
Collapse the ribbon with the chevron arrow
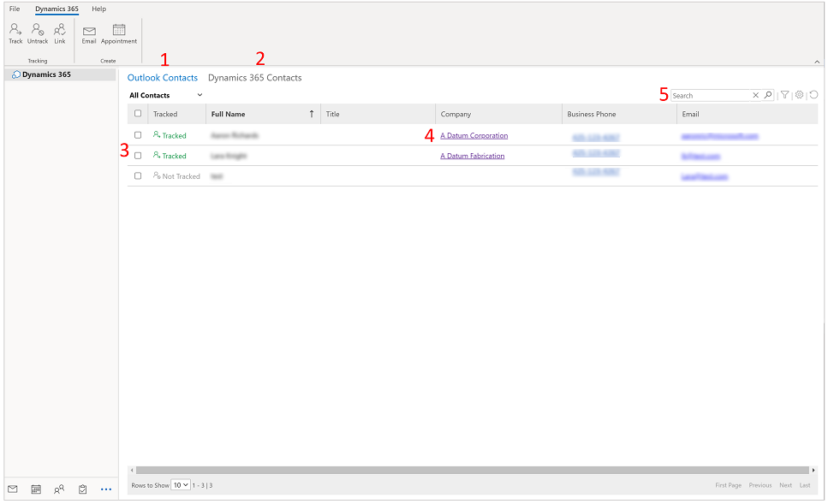816,62
